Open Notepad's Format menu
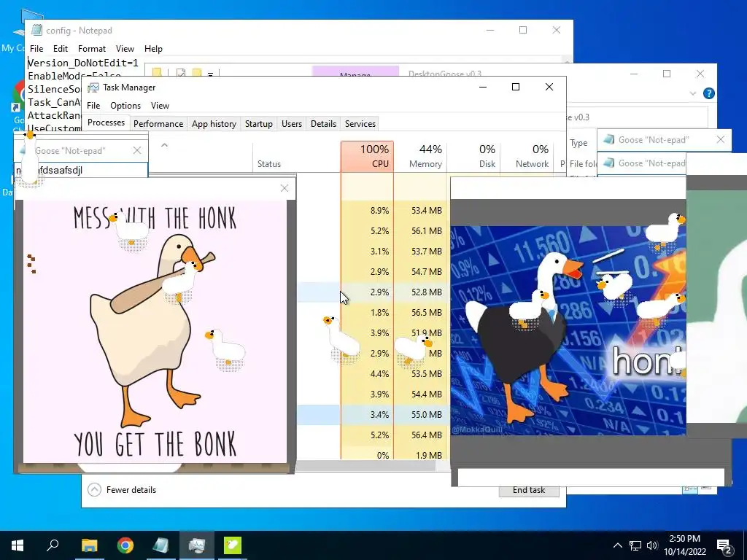The image size is (747, 560). click(91, 49)
